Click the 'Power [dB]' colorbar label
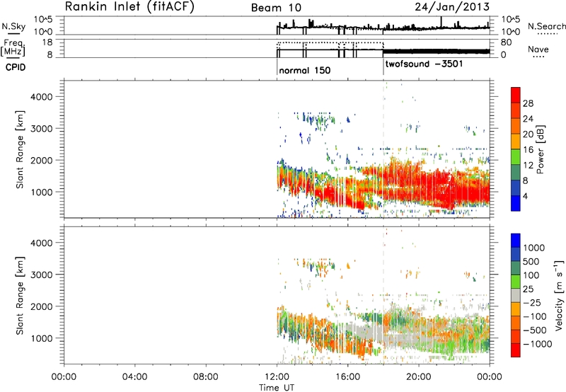 coord(541,149)
